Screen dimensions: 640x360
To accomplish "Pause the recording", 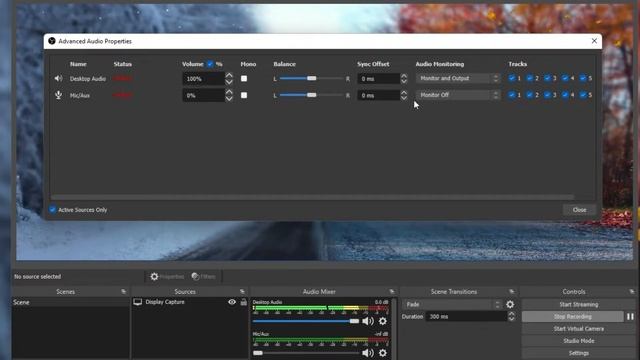I will tap(630, 317).
